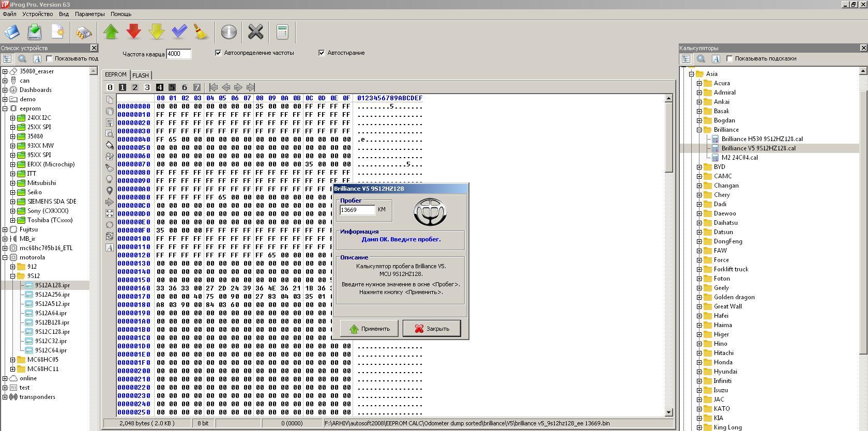Viewport: 868px width, 431px height.
Task: Open the Помощь menu
Action: [121, 14]
